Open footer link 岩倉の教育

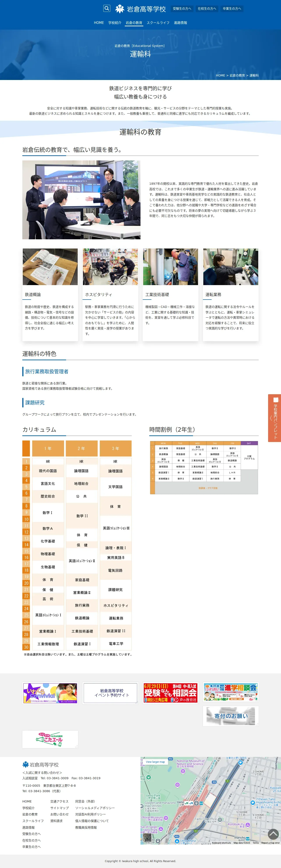[30, 815]
